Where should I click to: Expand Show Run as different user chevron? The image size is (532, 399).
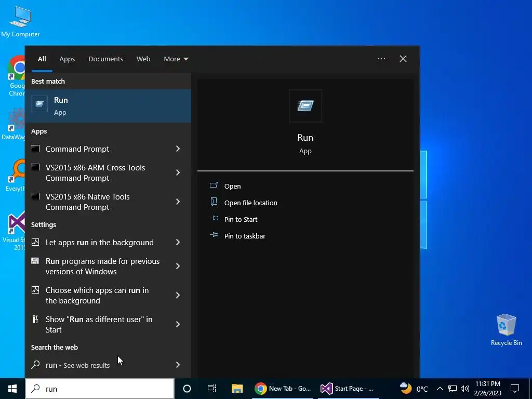click(178, 324)
